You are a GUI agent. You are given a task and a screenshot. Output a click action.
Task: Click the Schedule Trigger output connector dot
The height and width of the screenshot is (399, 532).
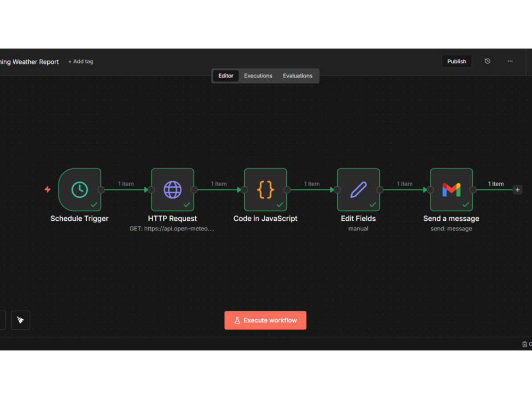101,190
